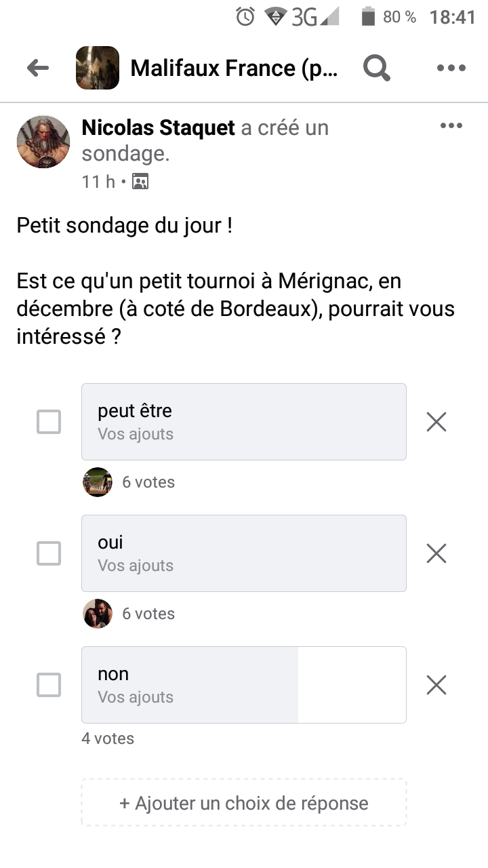Open Nicolas Staquet's profile name link
488x868 pixels.
click(x=159, y=127)
